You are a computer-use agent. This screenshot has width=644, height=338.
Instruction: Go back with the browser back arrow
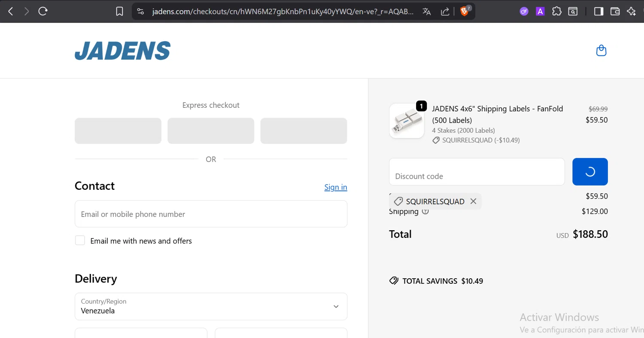(11, 12)
